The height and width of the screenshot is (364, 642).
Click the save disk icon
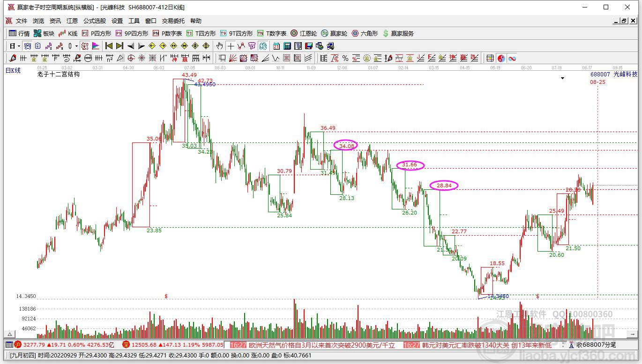click(308, 46)
